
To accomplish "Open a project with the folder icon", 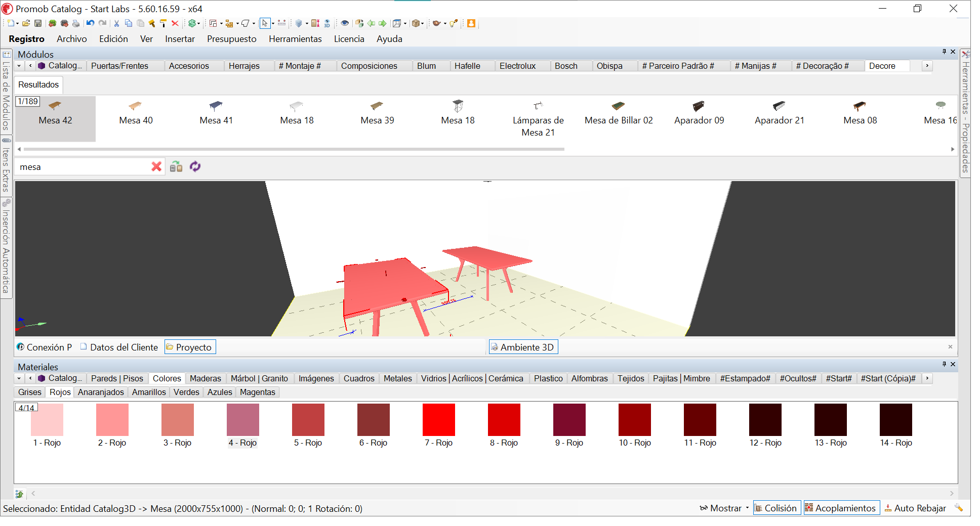I will coord(26,23).
